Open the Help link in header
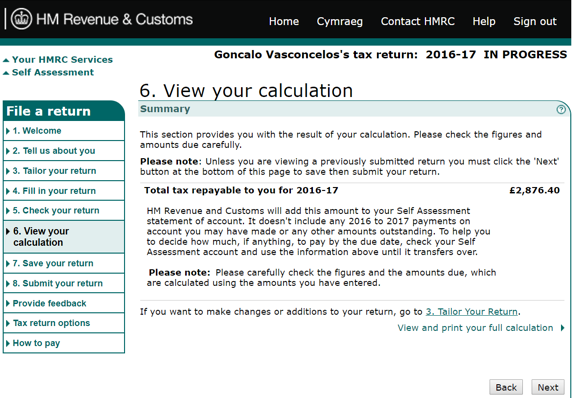 click(484, 21)
